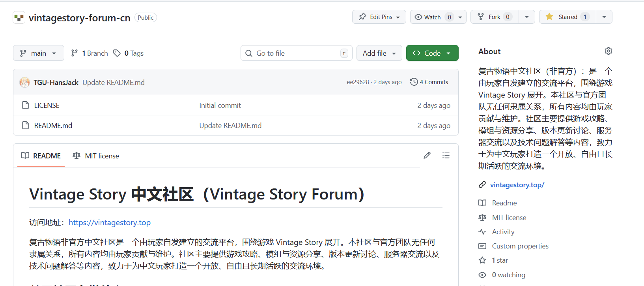Open commit hash ee29628
The image size is (644, 286).
[x=358, y=82]
